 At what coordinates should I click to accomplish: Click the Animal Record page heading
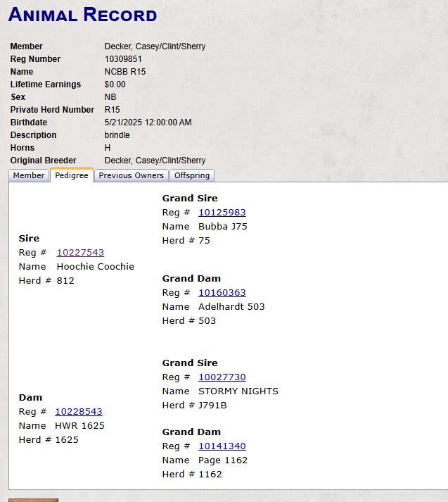82,15
